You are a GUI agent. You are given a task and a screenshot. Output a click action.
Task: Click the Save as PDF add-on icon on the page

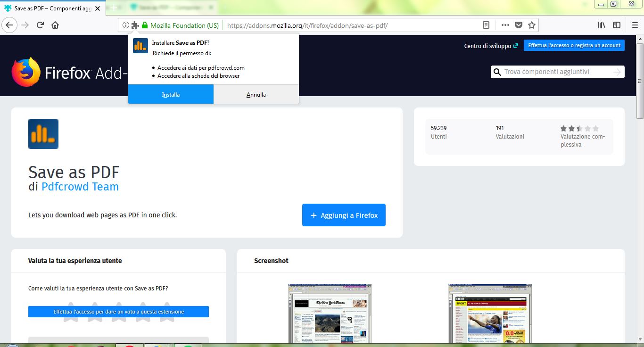pos(43,134)
